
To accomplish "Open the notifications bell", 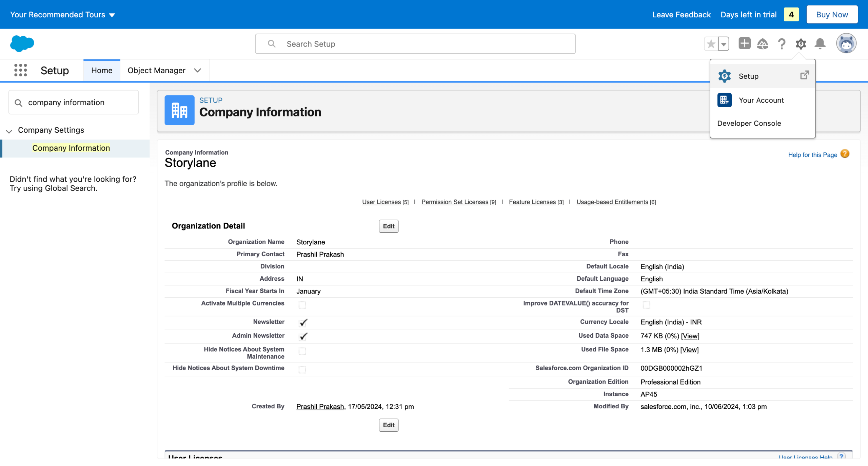I will pos(820,44).
